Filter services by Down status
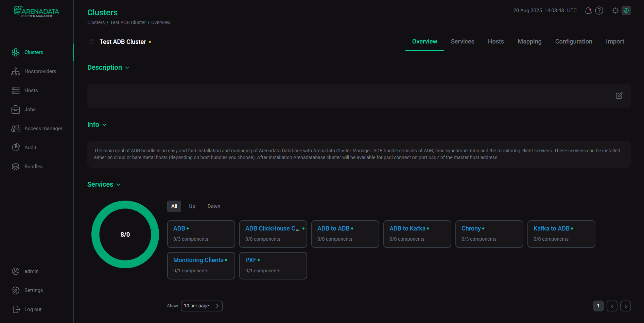 (x=214, y=206)
